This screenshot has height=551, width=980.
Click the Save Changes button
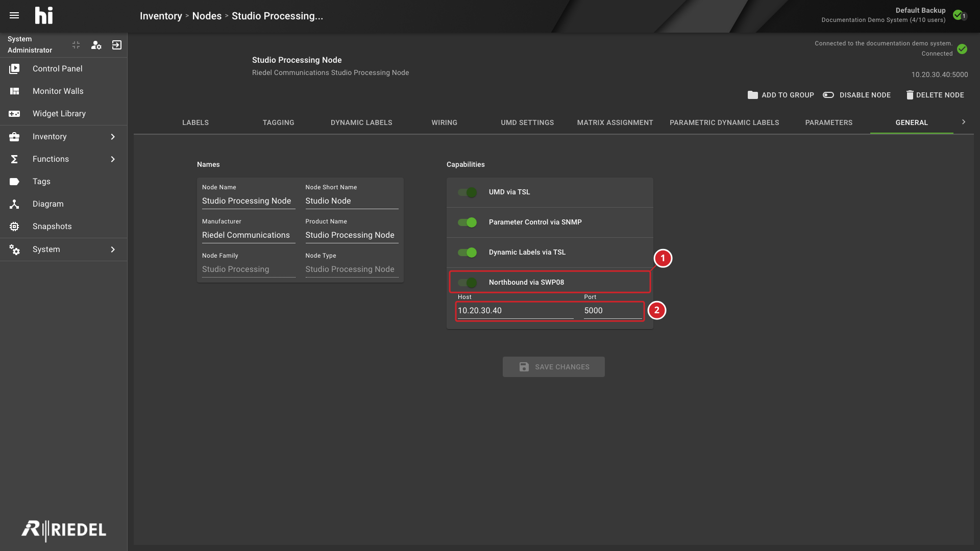pyautogui.click(x=554, y=367)
